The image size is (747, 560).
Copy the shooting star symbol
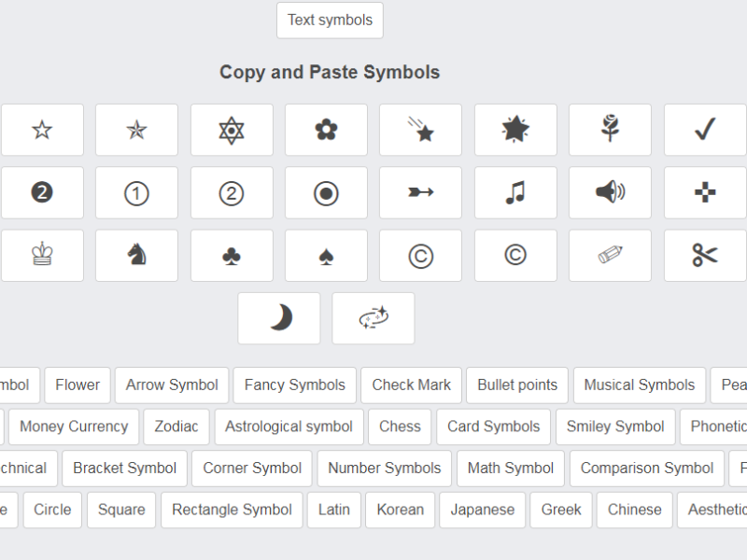pos(420,130)
